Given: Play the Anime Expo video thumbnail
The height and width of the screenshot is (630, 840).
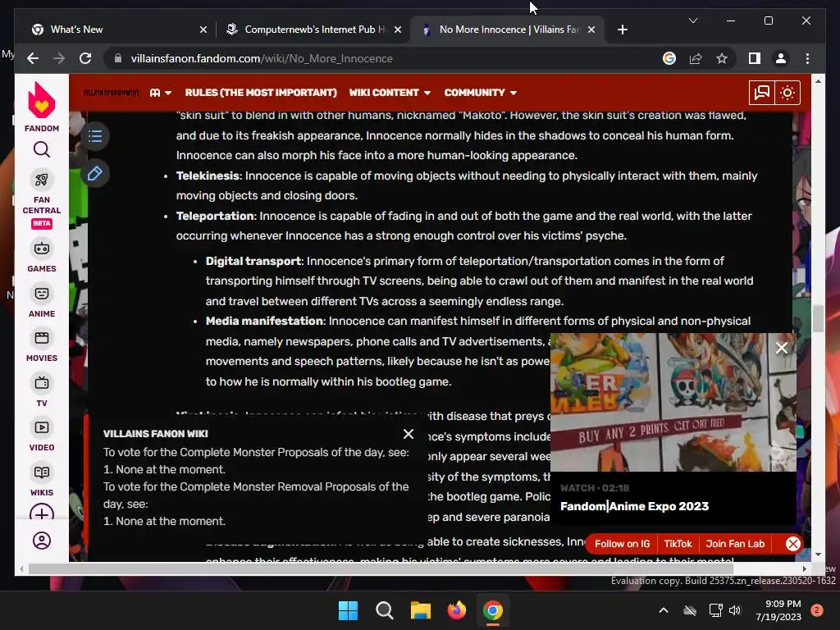Looking at the screenshot, I should coord(673,402).
